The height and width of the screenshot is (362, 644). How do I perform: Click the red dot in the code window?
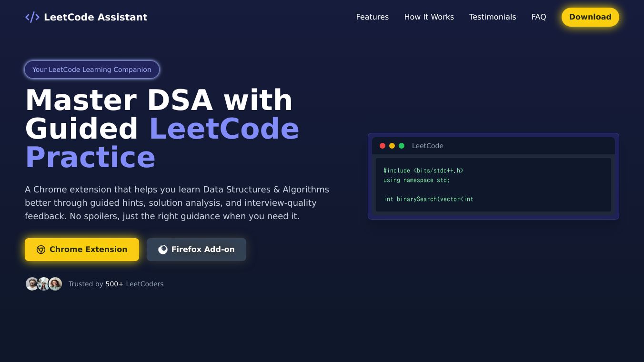point(382,146)
